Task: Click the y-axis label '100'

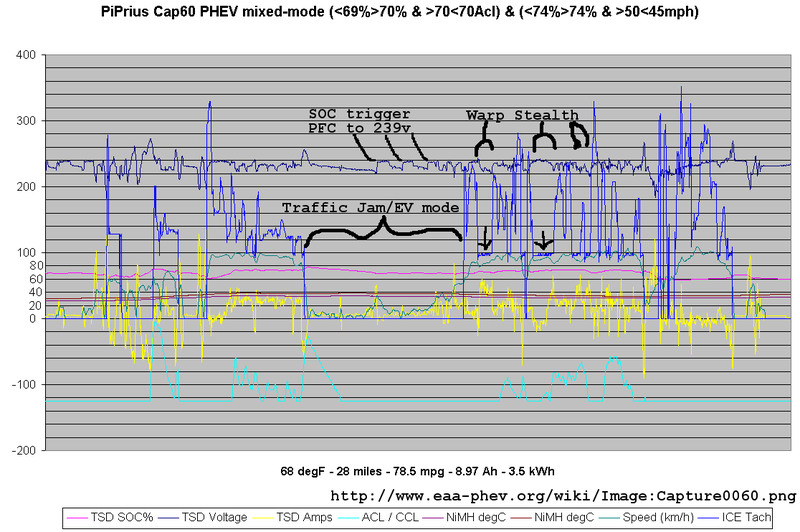Action: pyautogui.click(x=26, y=252)
